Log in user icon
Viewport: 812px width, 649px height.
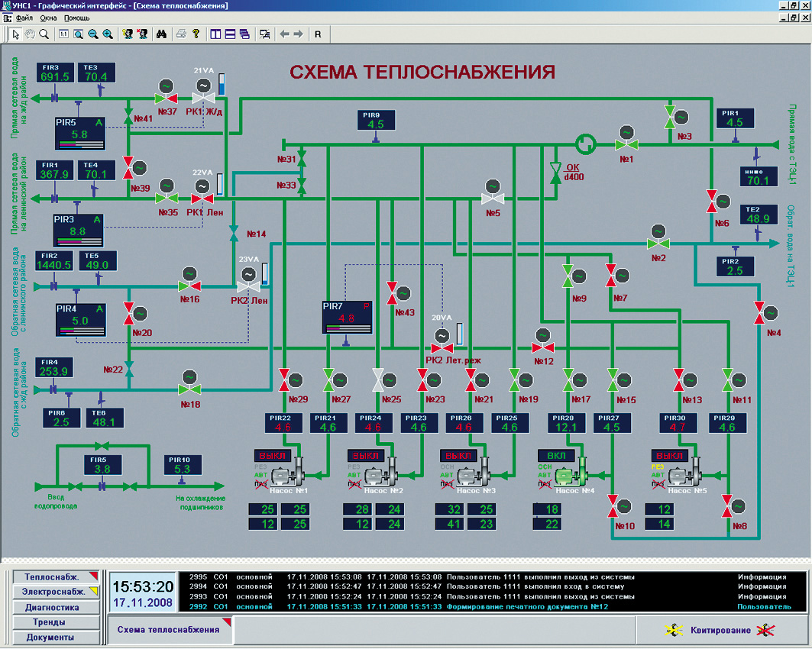tap(128, 34)
